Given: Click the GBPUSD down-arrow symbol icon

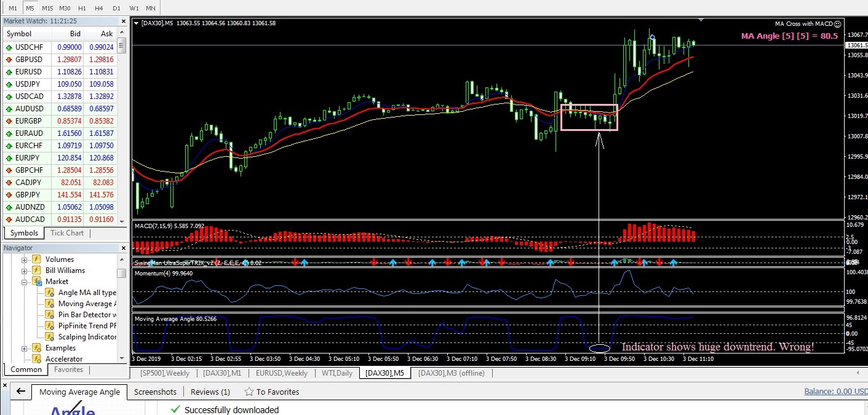Looking at the screenshot, I should (x=9, y=60).
